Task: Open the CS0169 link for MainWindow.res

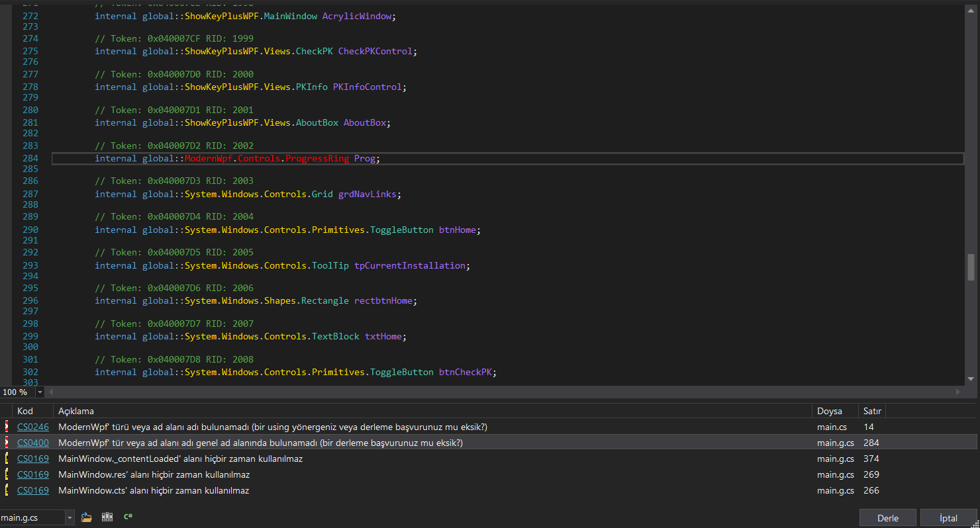Action: tap(33, 474)
